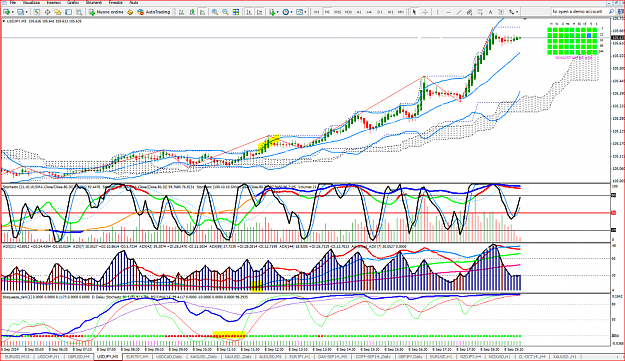The width and height of the screenshot is (625, 361).
Task: Toggle chart shift from right border
Action: click(259, 12)
